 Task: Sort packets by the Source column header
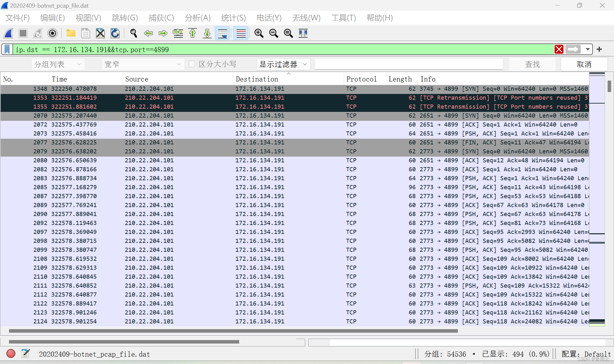pos(178,79)
